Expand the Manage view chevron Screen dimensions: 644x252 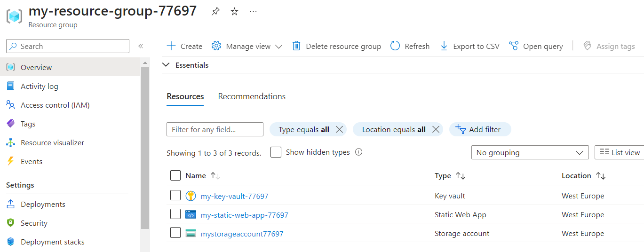pyautogui.click(x=278, y=47)
